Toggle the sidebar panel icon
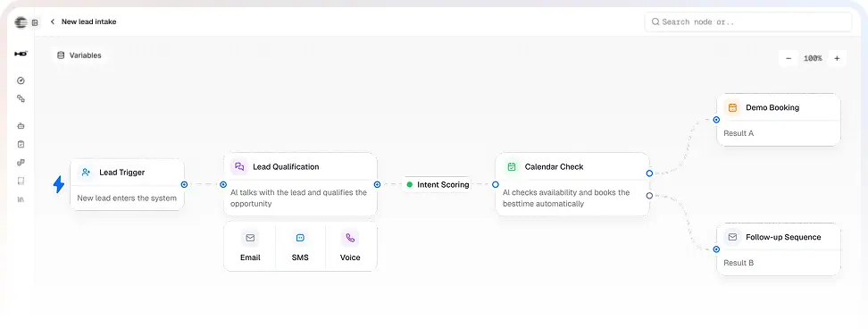 pyautogui.click(x=35, y=22)
